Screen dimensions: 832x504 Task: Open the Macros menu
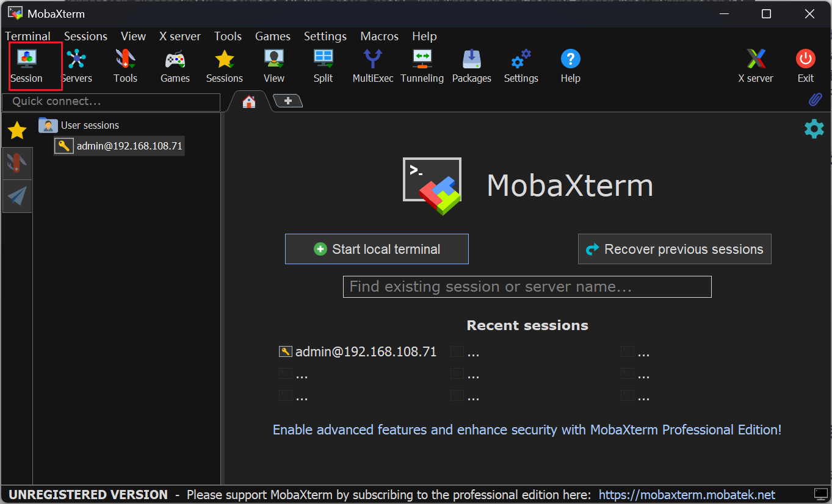coord(379,36)
